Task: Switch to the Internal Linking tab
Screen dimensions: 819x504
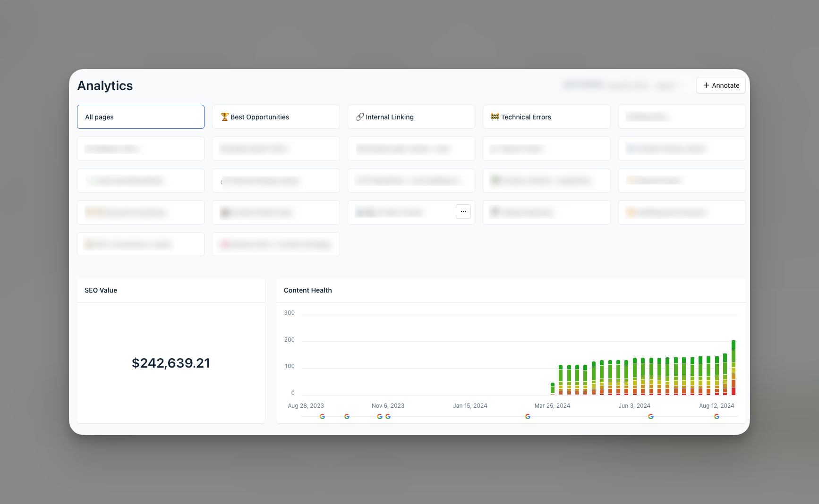Action: click(411, 117)
